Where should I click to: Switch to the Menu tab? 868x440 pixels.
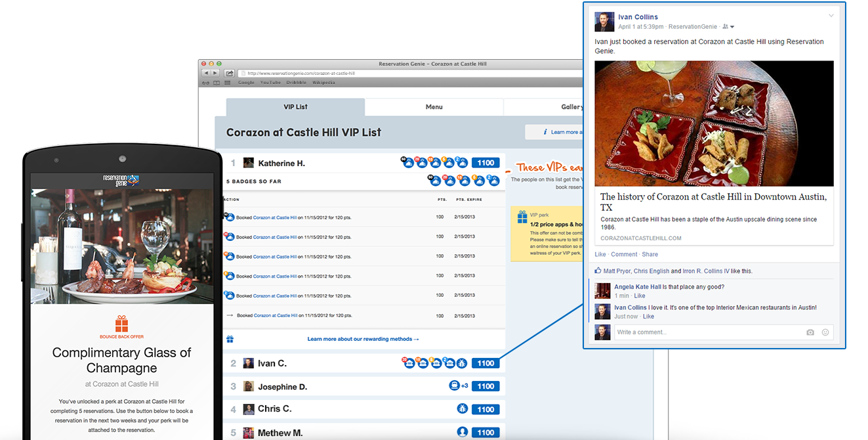pyautogui.click(x=434, y=107)
